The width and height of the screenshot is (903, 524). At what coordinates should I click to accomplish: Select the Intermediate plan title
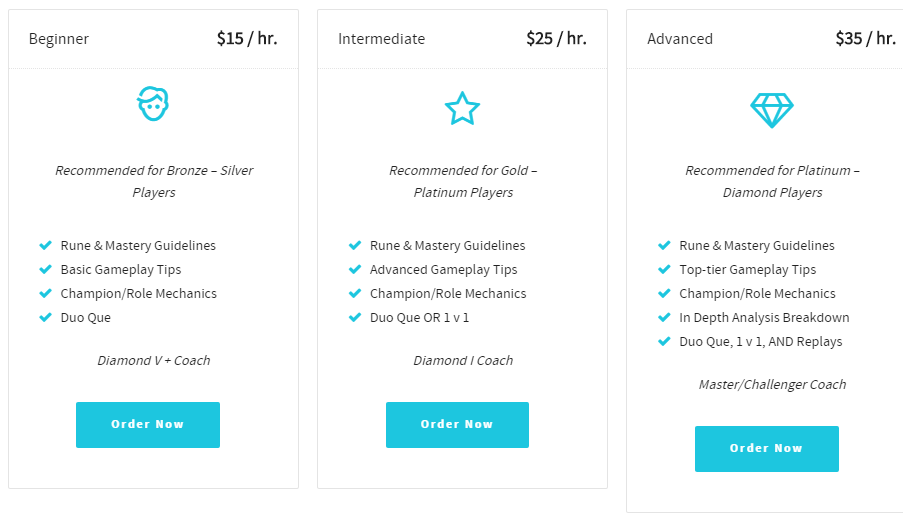[x=381, y=39]
